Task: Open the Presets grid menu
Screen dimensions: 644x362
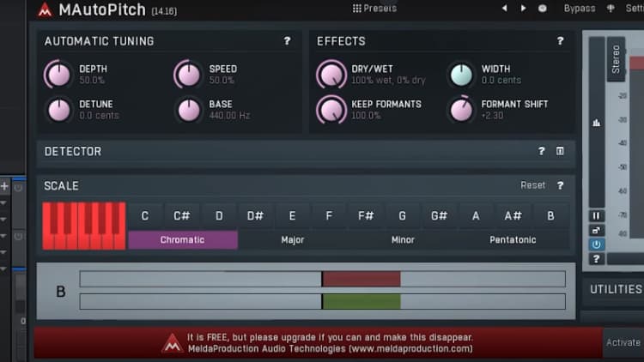Action: [374, 9]
